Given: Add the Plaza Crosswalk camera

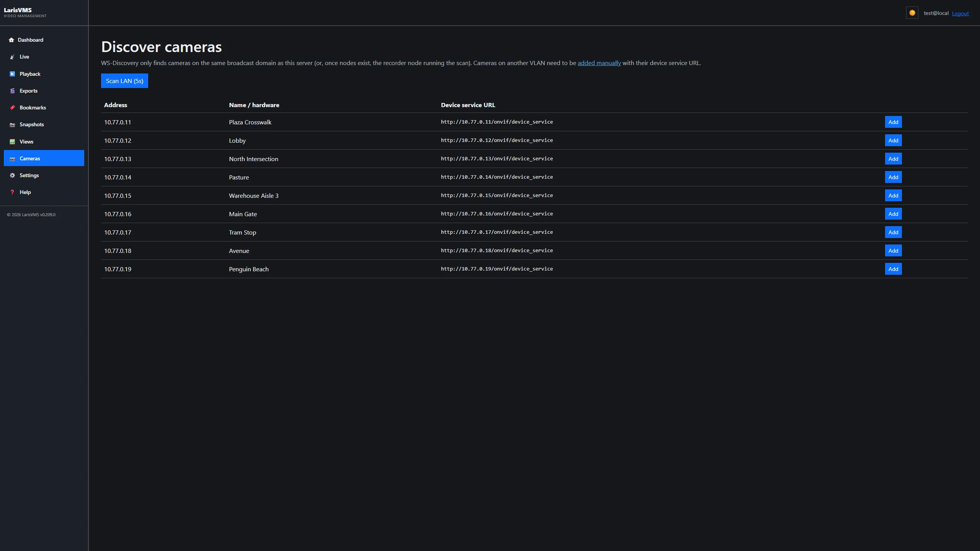Looking at the screenshot, I should [893, 122].
